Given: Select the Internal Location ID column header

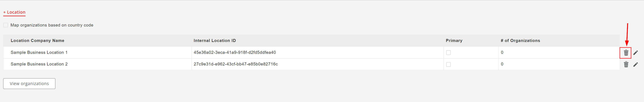Looking at the screenshot, I should click(x=215, y=41).
